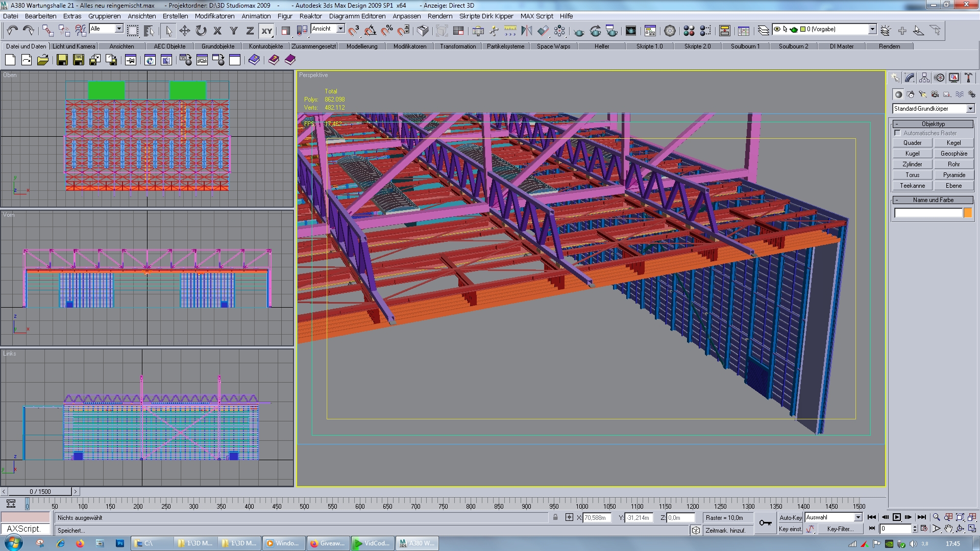Screen dimensions: 980x551
Task: Open the Material Editor spheres icon
Action: [x=689, y=31]
